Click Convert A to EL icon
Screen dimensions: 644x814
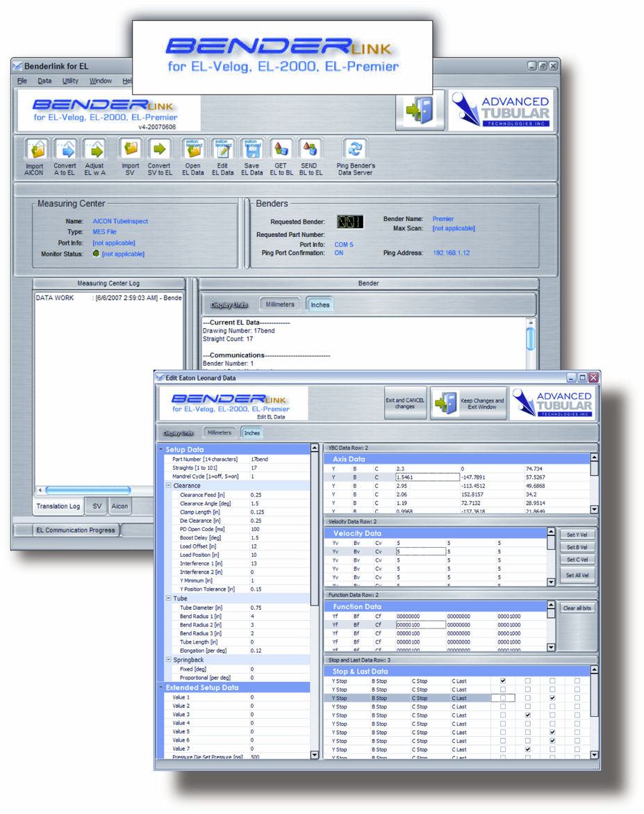click(65, 149)
